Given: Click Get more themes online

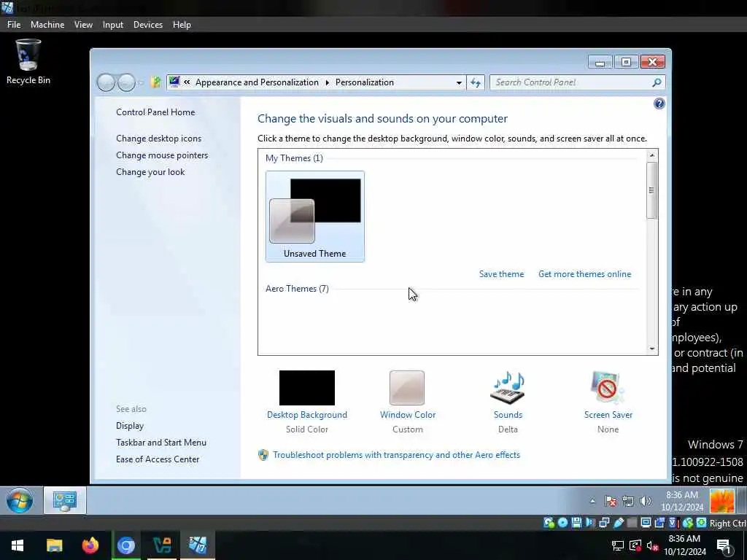Looking at the screenshot, I should point(584,274).
